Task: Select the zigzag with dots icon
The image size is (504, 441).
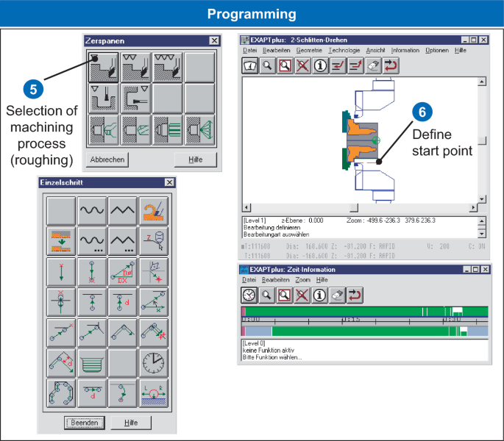Action: click(x=122, y=241)
